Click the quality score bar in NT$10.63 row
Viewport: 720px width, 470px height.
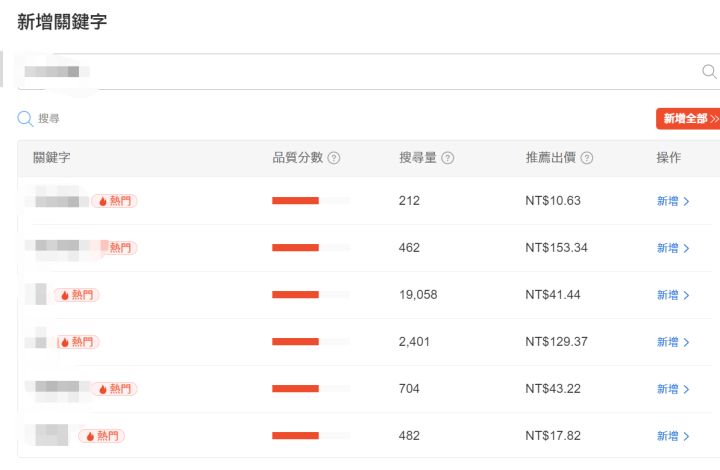(311, 201)
